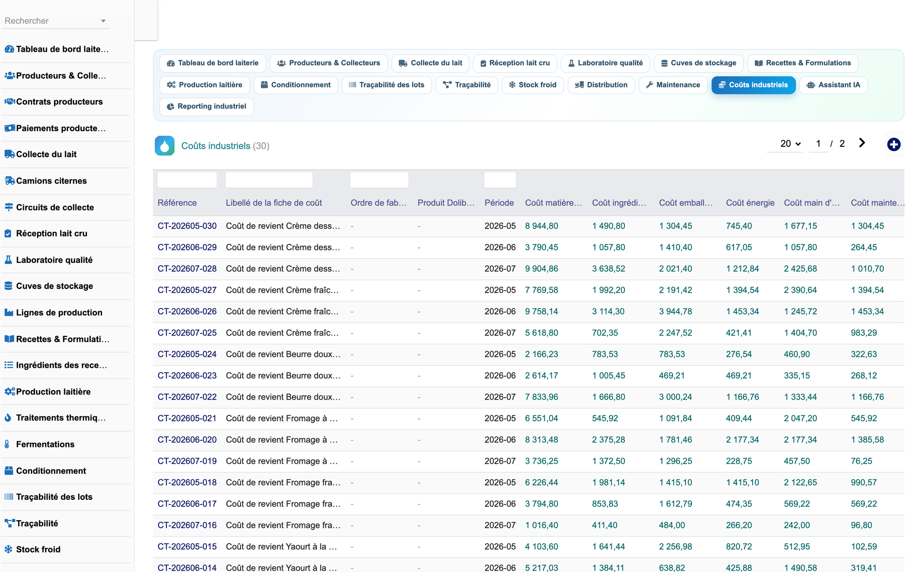The image size is (924, 572).
Task: Click the Tableau de bord laiterie sidebar icon
Action: click(9, 49)
